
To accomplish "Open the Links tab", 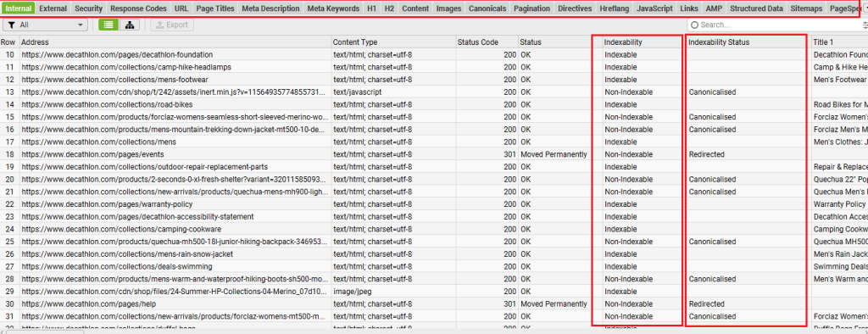I will coord(689,8).
